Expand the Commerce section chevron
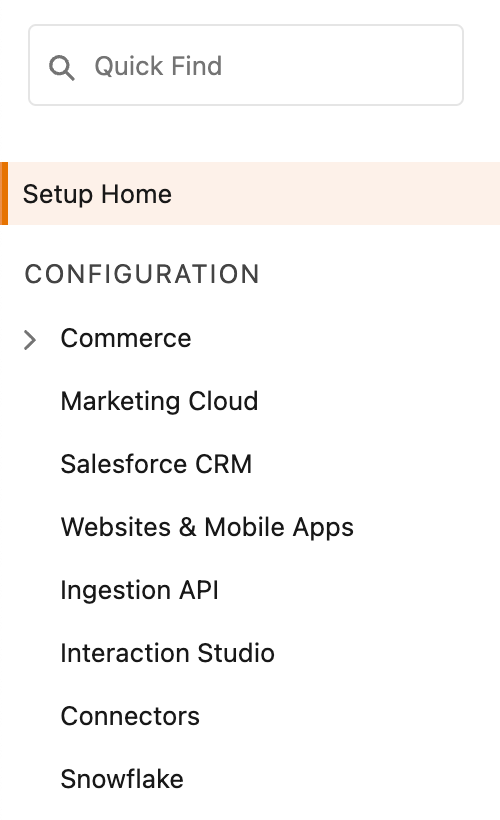 (x=30, y=339)
